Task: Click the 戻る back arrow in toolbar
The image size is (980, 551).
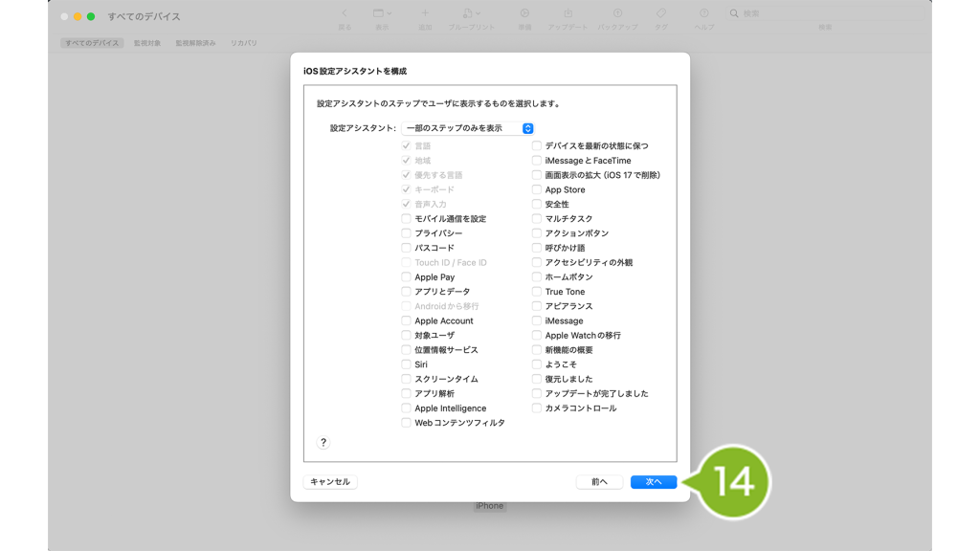Action: coord(345,13)
